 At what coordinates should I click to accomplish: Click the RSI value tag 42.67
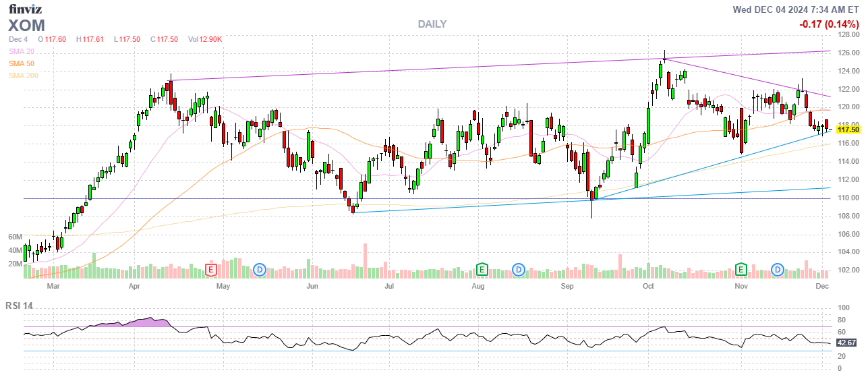point(846,343)
